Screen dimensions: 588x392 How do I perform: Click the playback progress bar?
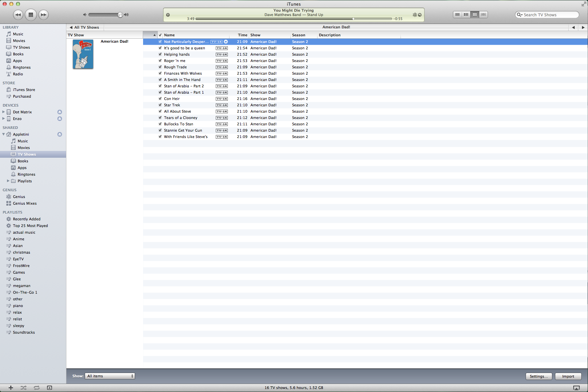click(294, 19)
